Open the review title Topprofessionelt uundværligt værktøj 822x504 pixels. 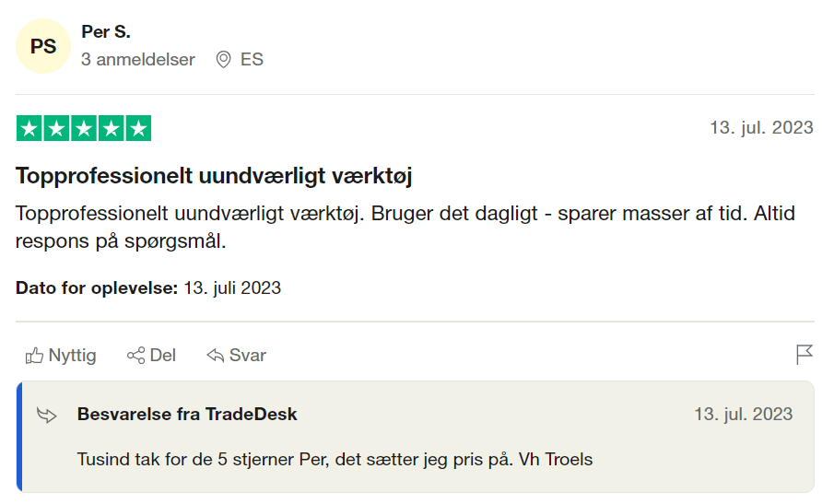pyautogui.click(x=214, y=175)
